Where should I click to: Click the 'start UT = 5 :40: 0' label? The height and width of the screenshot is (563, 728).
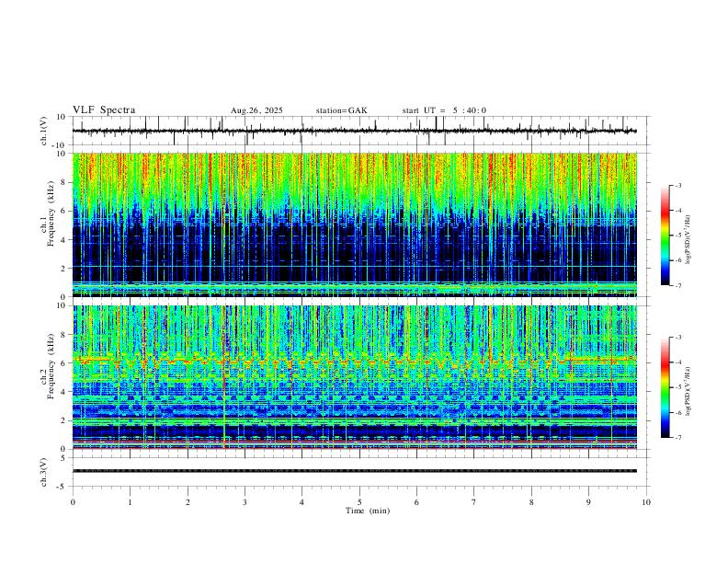(x=444, y=110)
